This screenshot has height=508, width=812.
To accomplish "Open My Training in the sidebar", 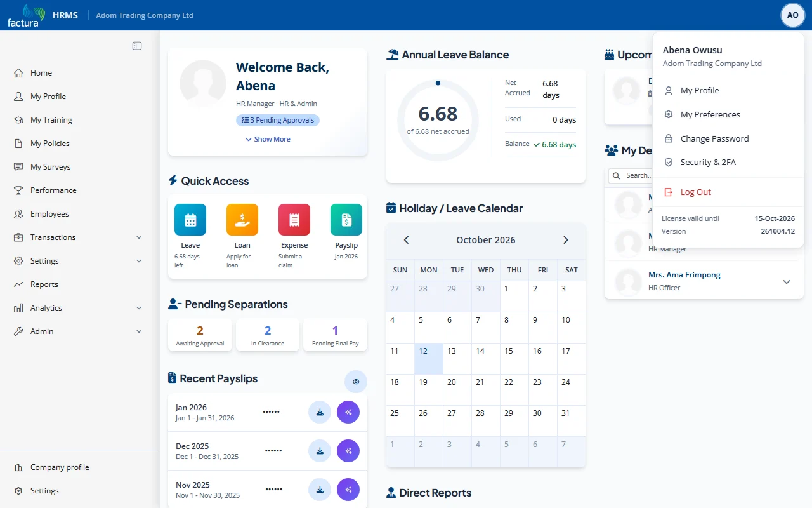I will [80, 120].
